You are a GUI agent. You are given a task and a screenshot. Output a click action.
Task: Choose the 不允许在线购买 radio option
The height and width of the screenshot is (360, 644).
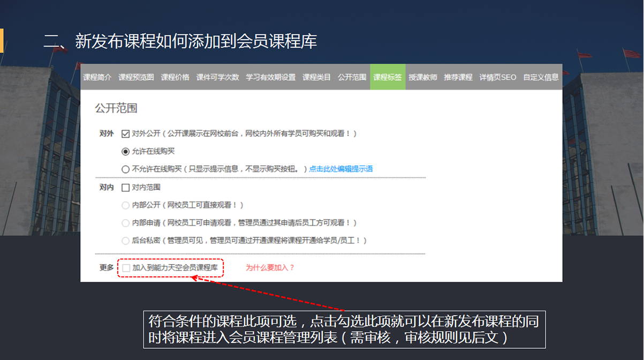click(126, 169)
